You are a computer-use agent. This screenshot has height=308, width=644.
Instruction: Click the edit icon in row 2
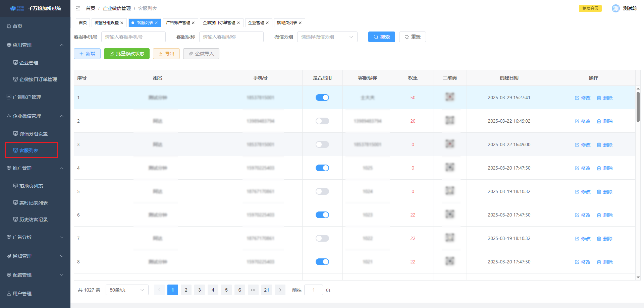point(577,121)
